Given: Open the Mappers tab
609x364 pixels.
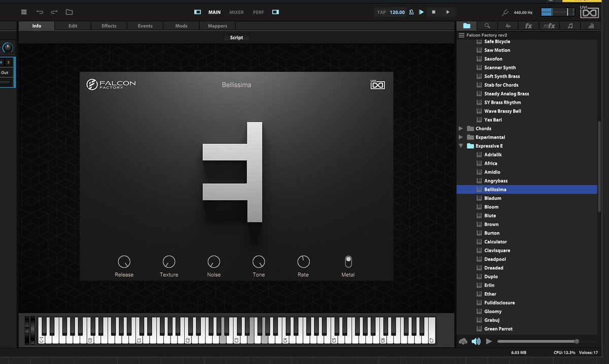Looking at the screenshot, I should point(218,26).
